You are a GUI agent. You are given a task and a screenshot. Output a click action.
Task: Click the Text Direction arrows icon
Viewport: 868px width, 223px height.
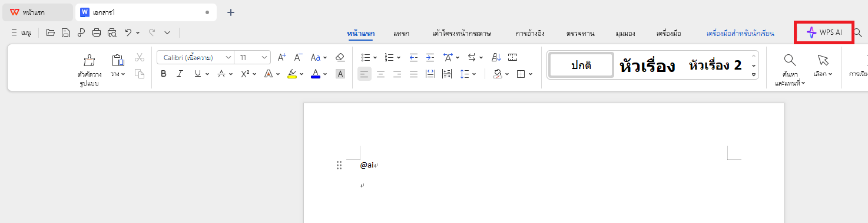(472, 57)
